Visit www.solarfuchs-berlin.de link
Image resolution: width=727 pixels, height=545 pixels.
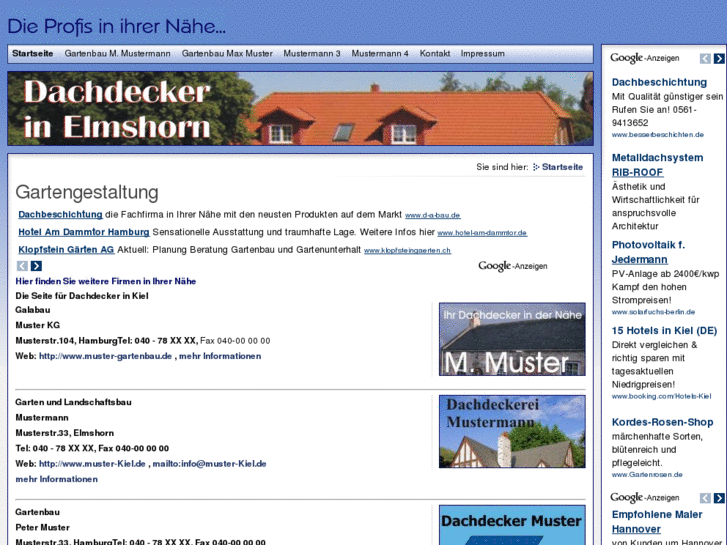coord(653,312)
